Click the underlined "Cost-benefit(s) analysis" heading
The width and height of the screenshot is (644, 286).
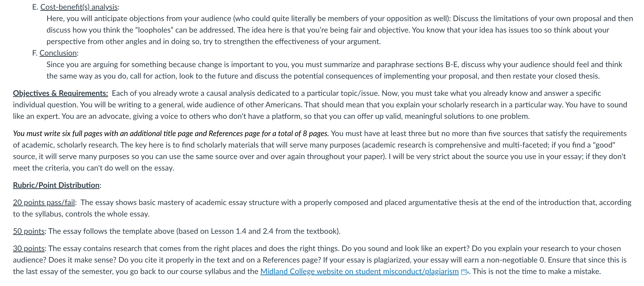click(x=79, y=7)
